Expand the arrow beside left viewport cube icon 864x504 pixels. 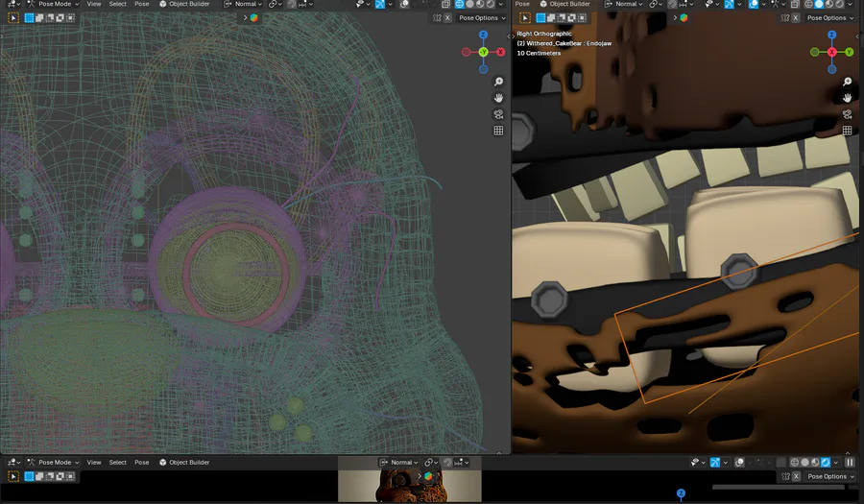[245, 17]
